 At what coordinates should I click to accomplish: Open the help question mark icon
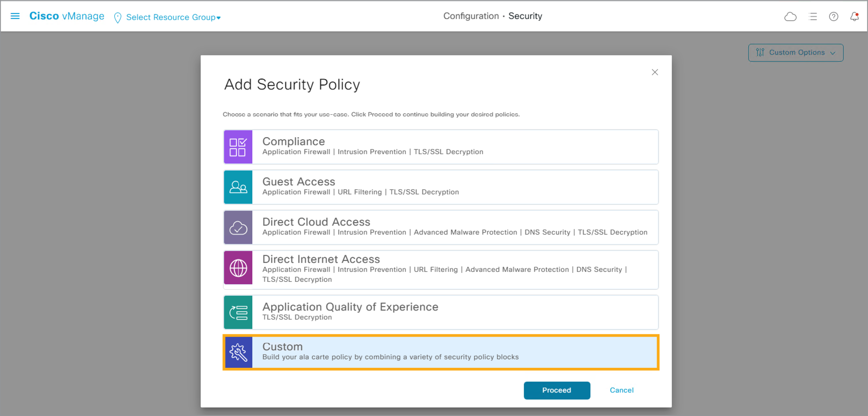click(x=834, y=16)
